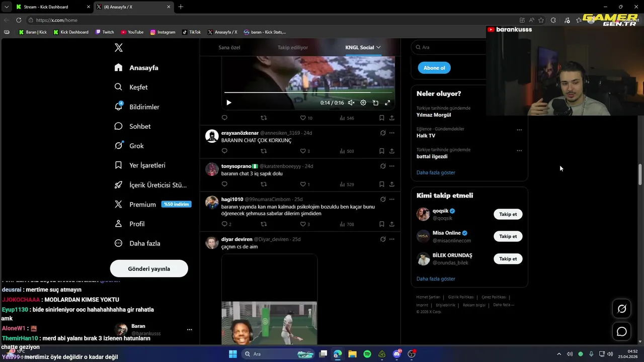Follow qoqsik with Takip et
The height and width of the screenshot is (362, 644).
coord(508,214)
